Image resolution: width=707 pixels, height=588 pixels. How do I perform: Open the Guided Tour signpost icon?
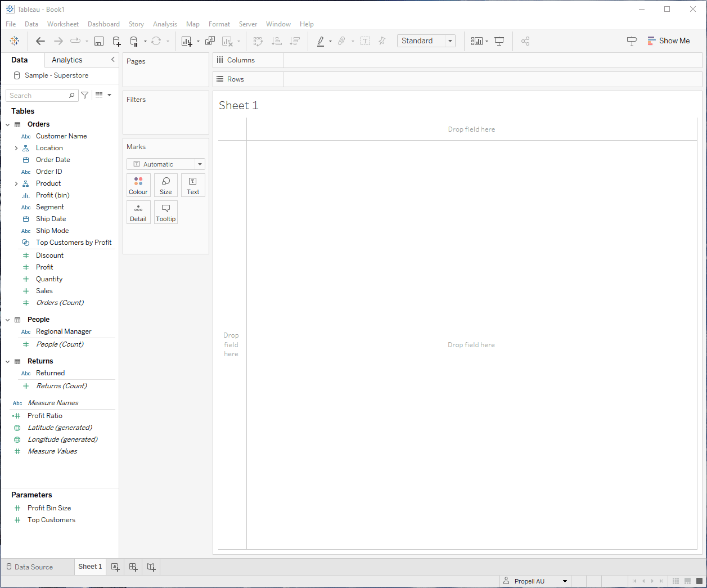click(x=632, y=41)
